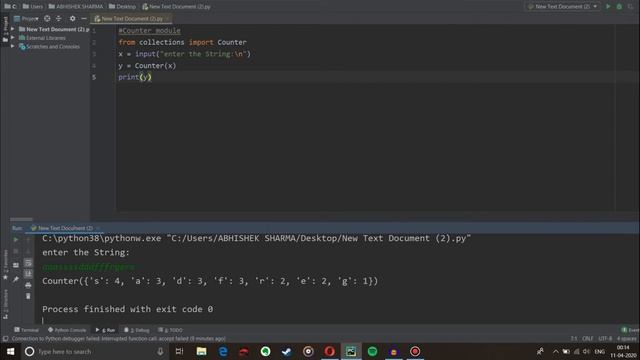640x360 pixels.
Task: Open File Explorer from the taskbar
Action: [x=201, y=351]
